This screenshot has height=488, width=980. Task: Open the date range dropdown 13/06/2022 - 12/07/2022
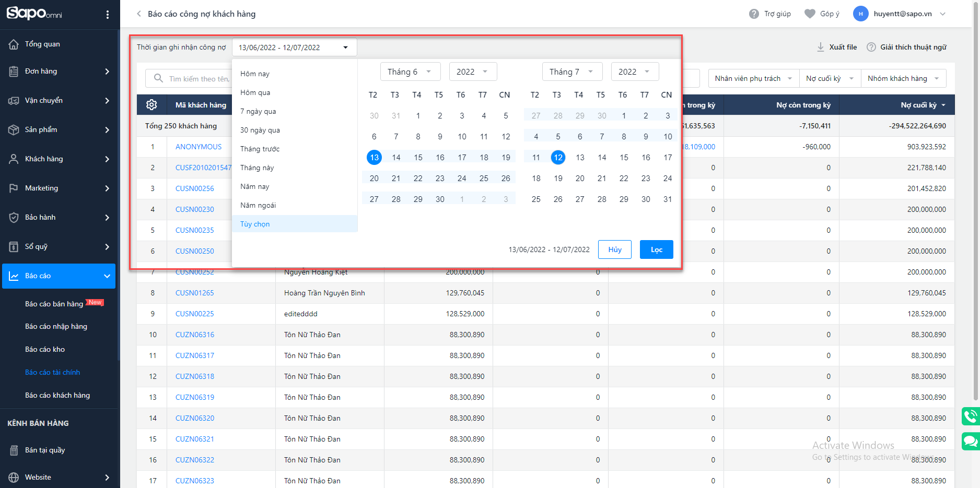[x=295, y=47]
